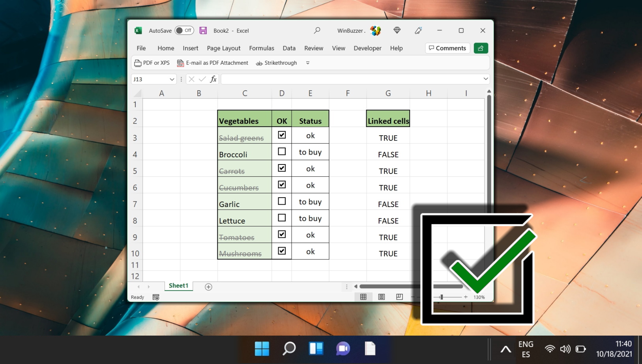The height and width of the screenshot is (364, 642).
Task: Click the Comments button
Action: [x=447, y=48]
